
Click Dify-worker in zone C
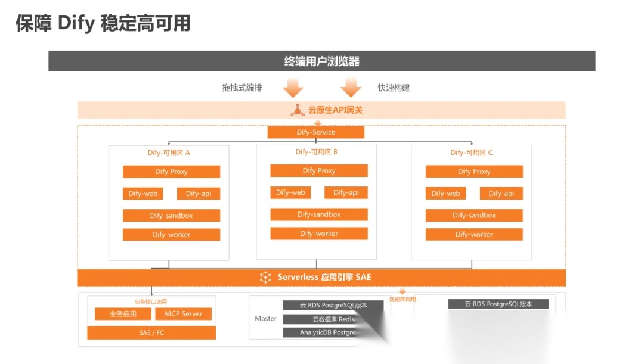[474, 235]
